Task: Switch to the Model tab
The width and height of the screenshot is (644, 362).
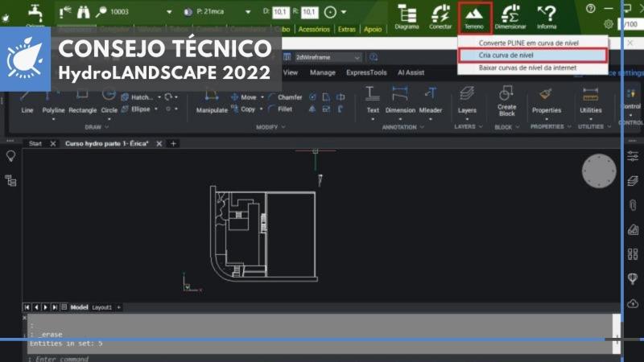Action: 79,307
